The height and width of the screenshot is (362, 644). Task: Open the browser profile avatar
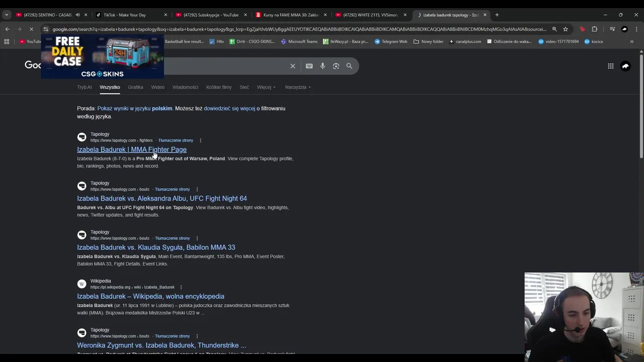624,29
